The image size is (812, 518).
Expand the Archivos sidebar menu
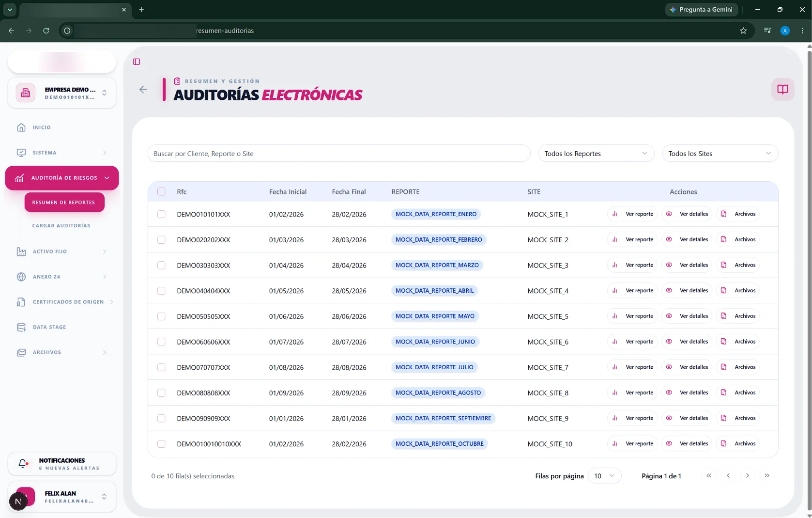[x=61, y=352]
